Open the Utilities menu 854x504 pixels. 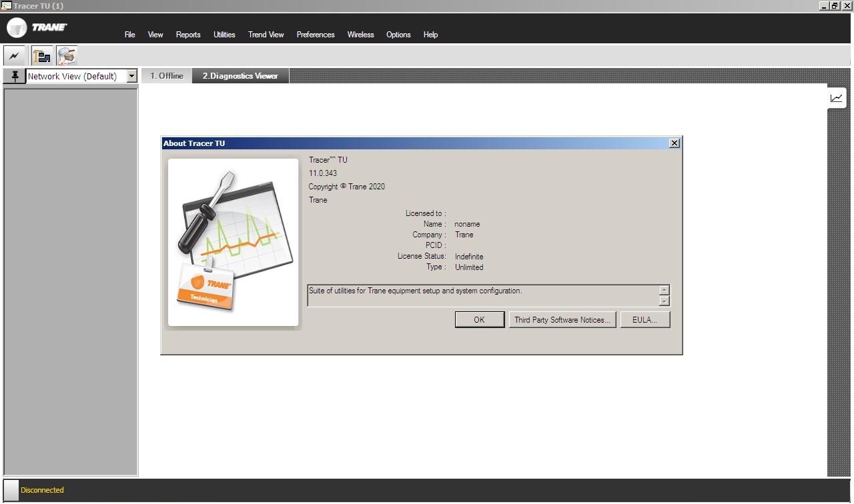[224, 34]
